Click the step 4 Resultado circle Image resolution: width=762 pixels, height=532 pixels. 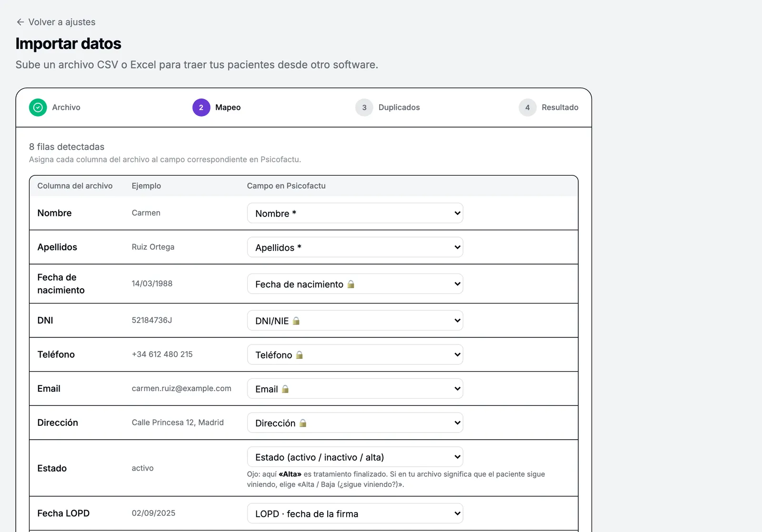pos(527,108)
